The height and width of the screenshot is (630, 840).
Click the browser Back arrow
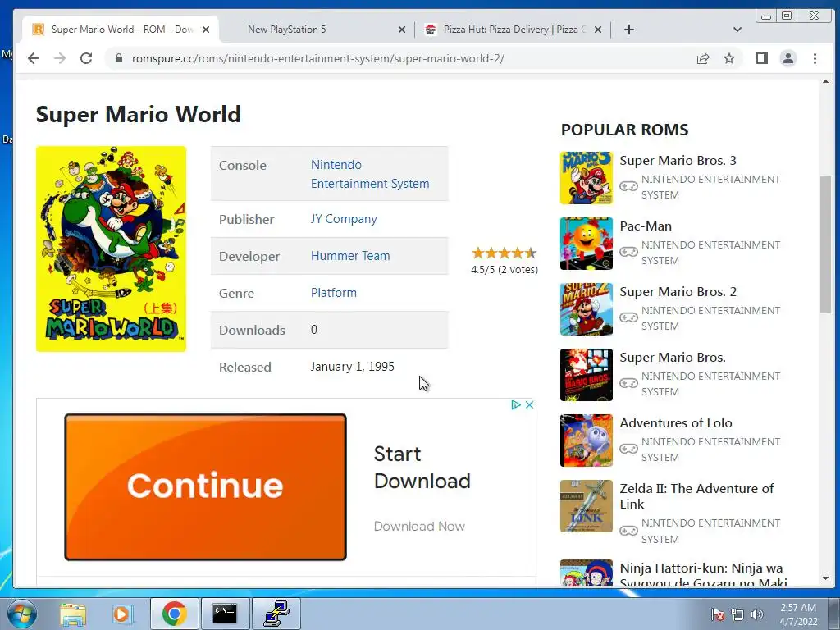point(34,58)
